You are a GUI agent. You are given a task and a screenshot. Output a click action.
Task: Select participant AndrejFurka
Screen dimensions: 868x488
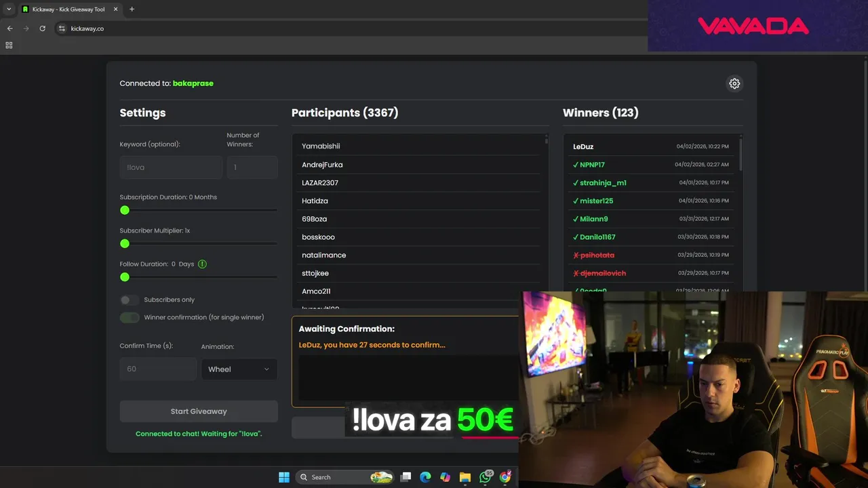[x=420, y=165]
